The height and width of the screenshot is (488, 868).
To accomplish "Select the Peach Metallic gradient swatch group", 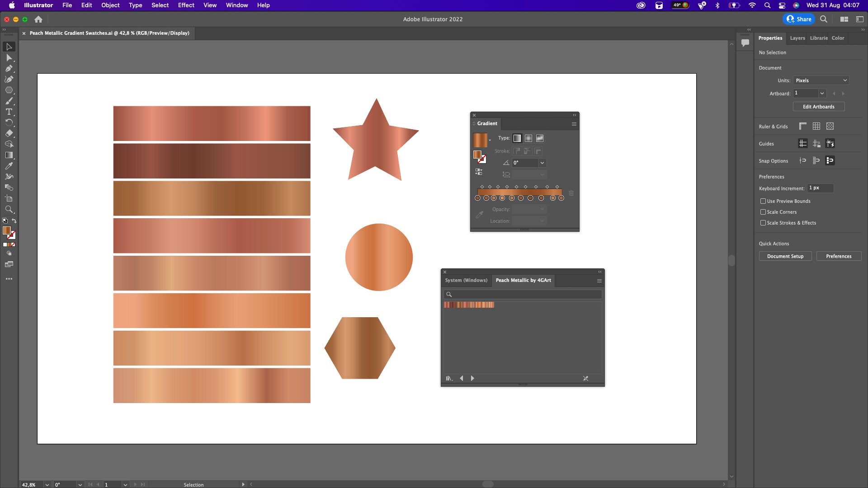I will [x=469, y=305].
